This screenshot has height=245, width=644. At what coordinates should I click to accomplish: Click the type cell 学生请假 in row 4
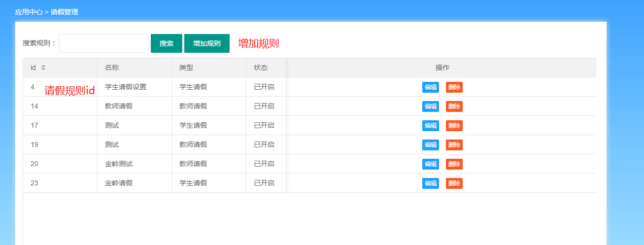click(209, 87)
